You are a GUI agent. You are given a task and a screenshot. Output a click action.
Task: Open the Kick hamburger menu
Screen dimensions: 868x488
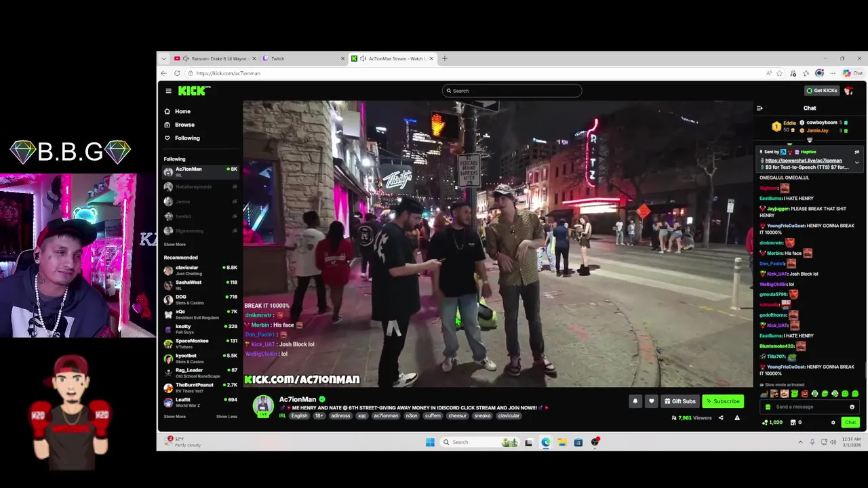pos(168,91)
